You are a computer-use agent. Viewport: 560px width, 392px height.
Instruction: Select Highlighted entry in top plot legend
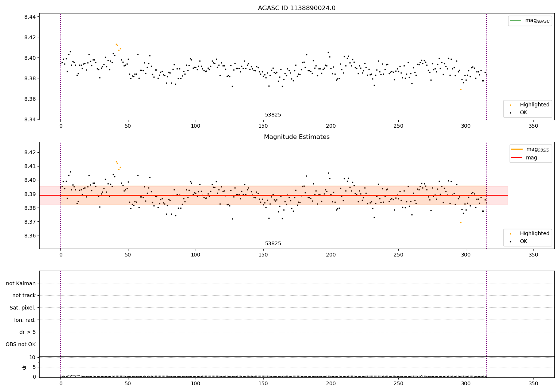tap(535, 105)
